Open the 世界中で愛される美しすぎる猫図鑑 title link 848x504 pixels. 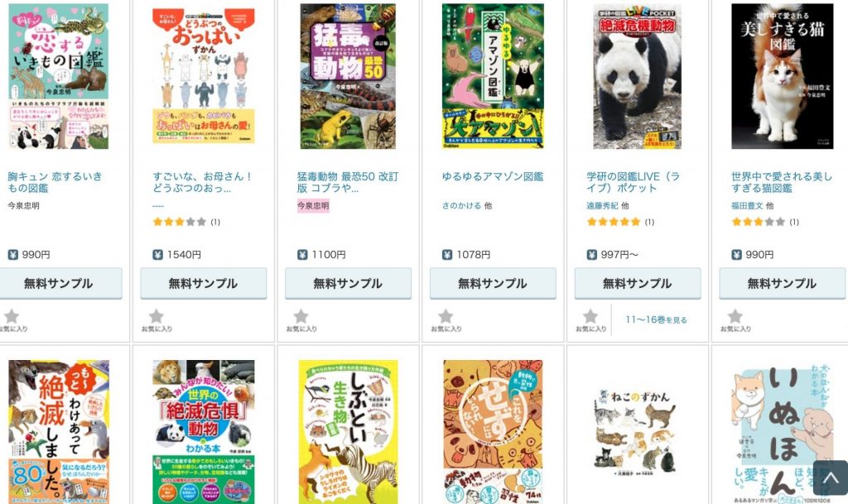[782, 182]
